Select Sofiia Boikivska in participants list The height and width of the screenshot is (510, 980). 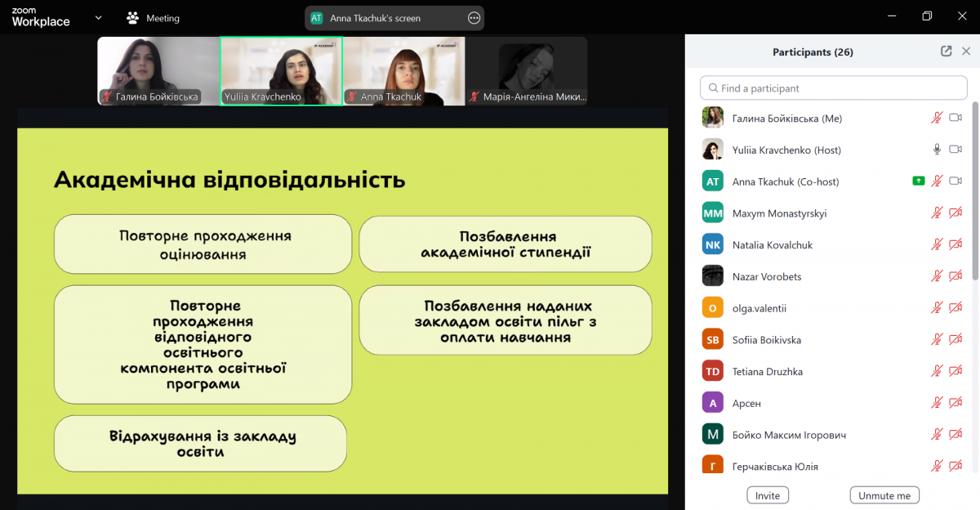pyautogui.click(x=766, y=340)
